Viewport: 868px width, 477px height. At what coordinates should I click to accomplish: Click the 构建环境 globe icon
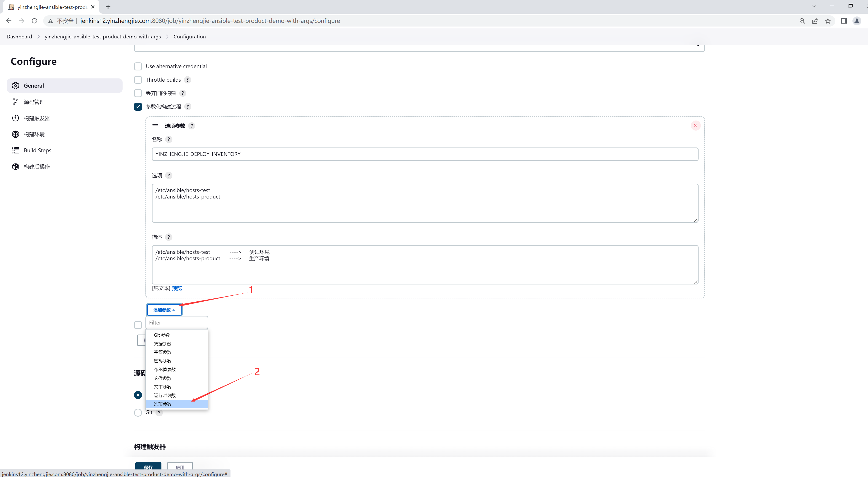(16, 134)
